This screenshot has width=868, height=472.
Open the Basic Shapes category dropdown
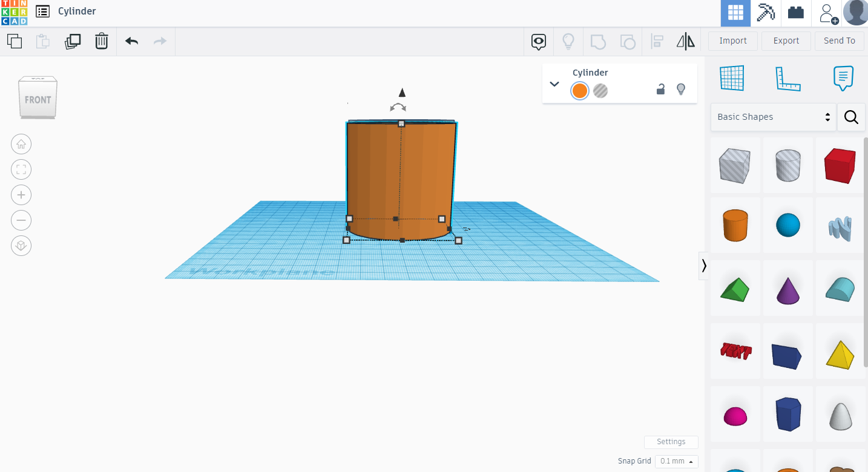coord(772,117)
